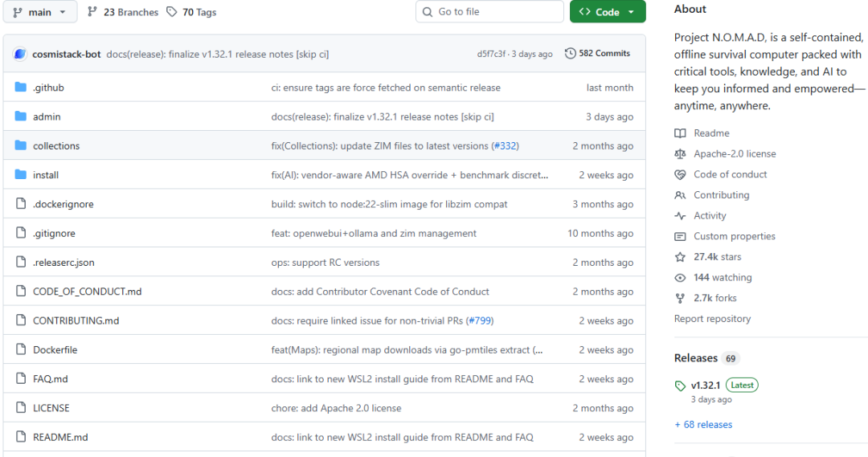
Task: Open commit 'chore: add Apache 2.0 license'
Action: coord(336,408)
